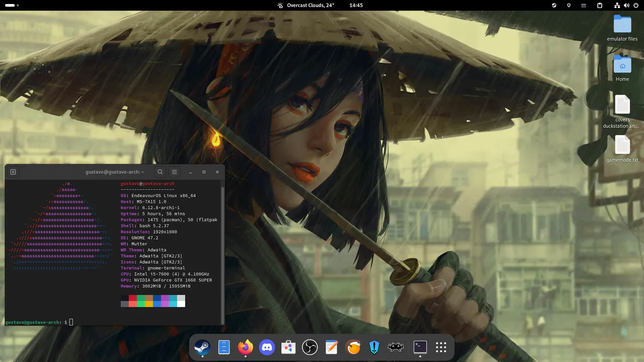644x362 pixels.
Task: Click the 'CPU: Intel i5-7600' line
Action: click(x=165, y=274)
